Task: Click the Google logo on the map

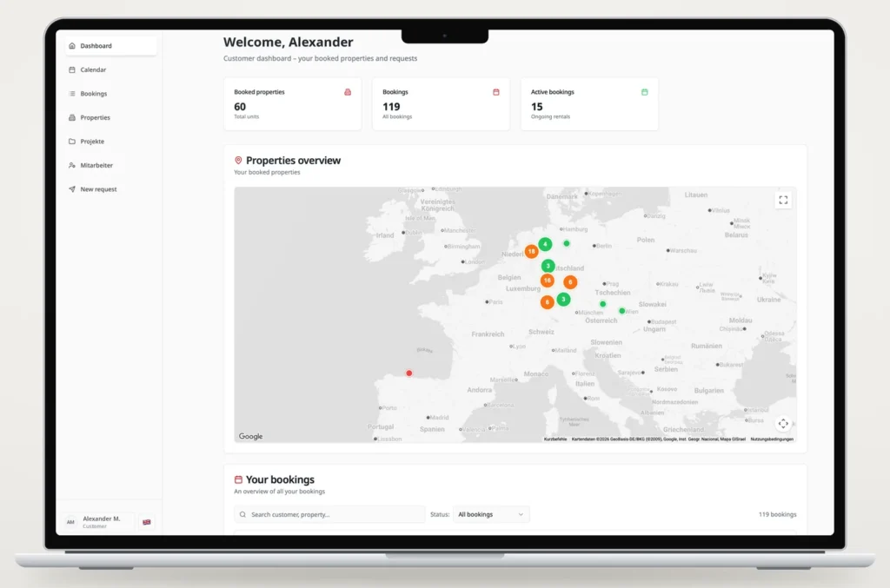Action: click(x=250, y=436)
